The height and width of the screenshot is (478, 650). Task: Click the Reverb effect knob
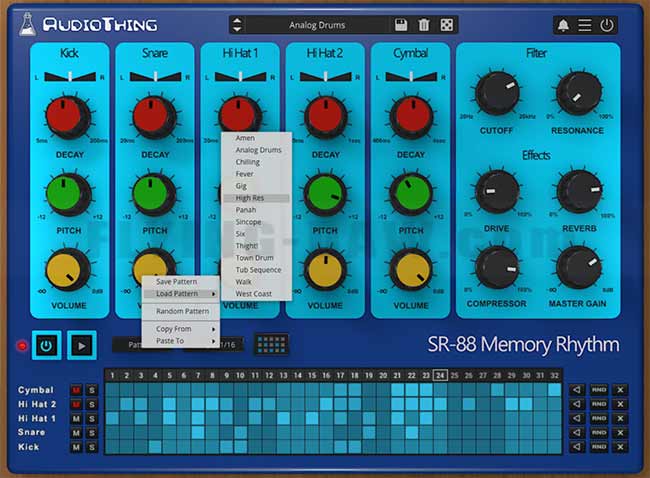[x=579, y=192]
